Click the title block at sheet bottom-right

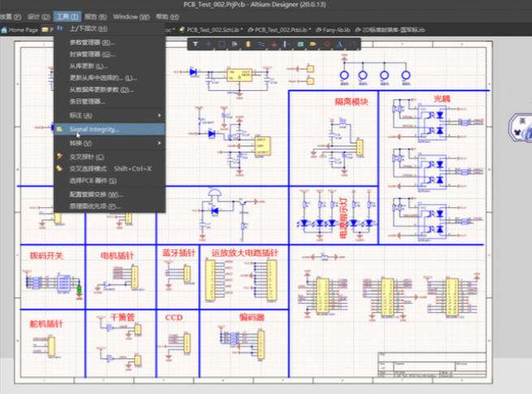coord(432,365)
